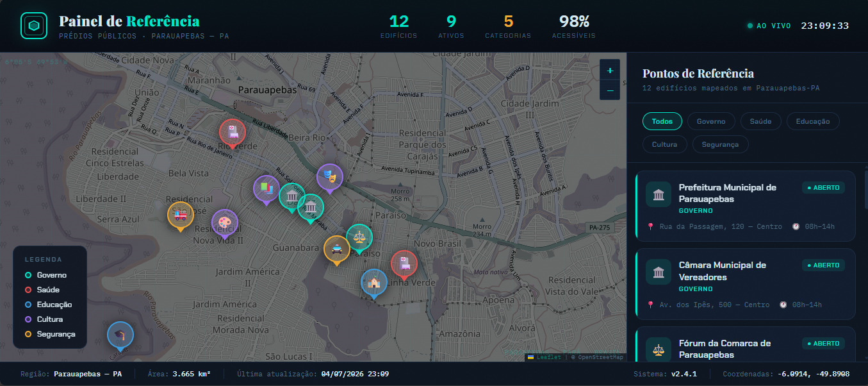Click the art palette map marker

click(x=225, y=223)
